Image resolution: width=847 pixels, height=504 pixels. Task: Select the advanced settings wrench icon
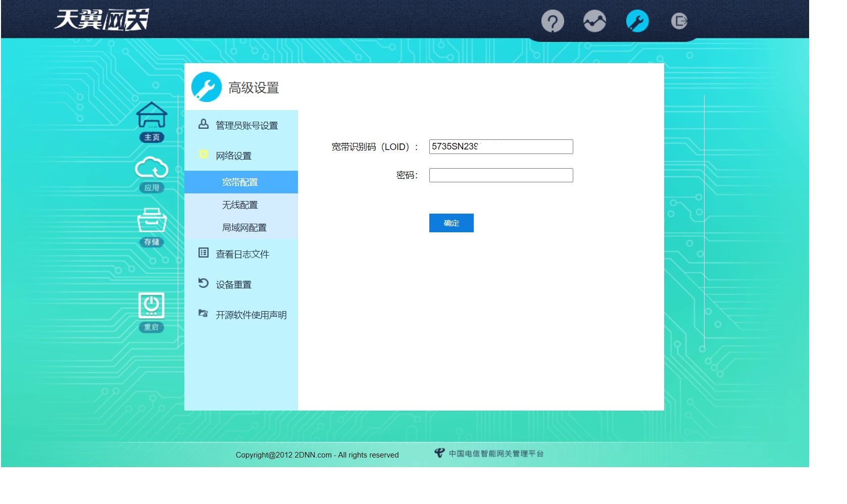pos(637,22)
